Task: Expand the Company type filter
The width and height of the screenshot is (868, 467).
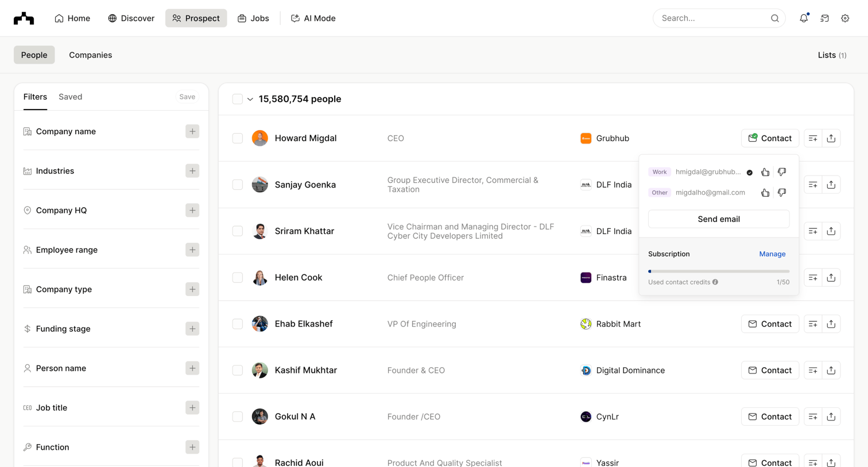Action: 192,290
